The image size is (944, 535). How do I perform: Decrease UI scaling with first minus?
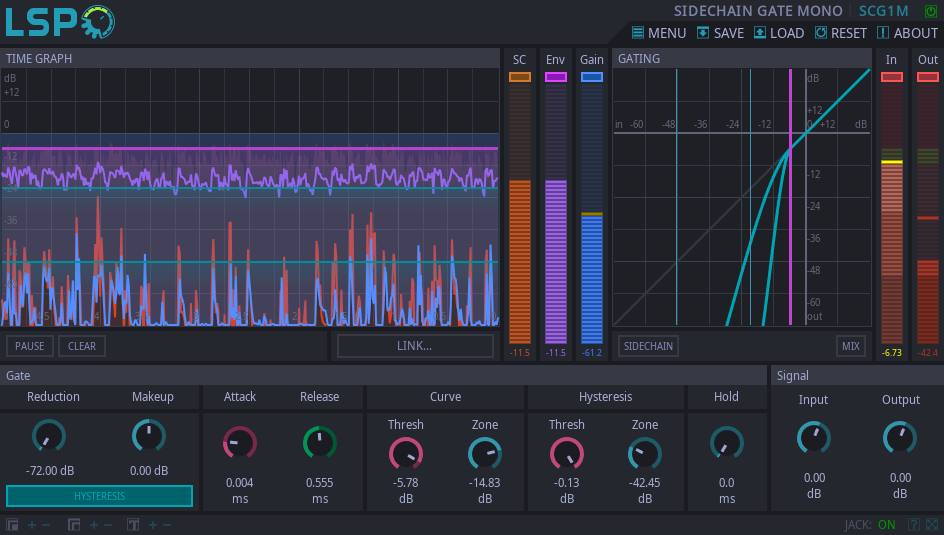point(46,525)
